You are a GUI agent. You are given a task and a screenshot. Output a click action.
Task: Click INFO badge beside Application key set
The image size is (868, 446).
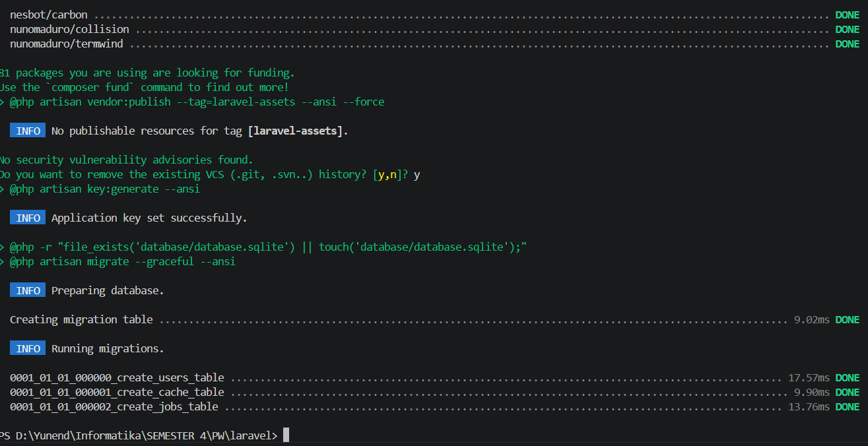(28, 218)
